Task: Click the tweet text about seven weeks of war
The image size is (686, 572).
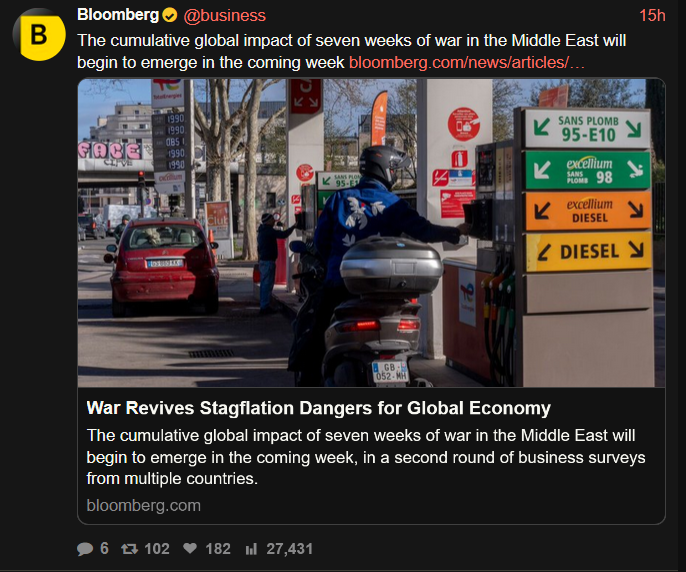Action: (352, 52)
